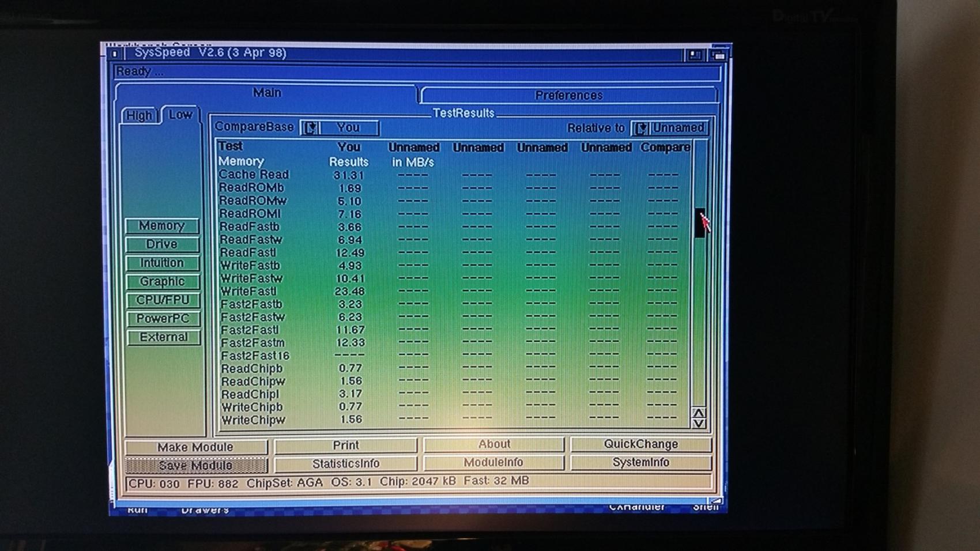980x551 pixels.
Task: Switch to the Preferences tab
Action: click(568, 95)
